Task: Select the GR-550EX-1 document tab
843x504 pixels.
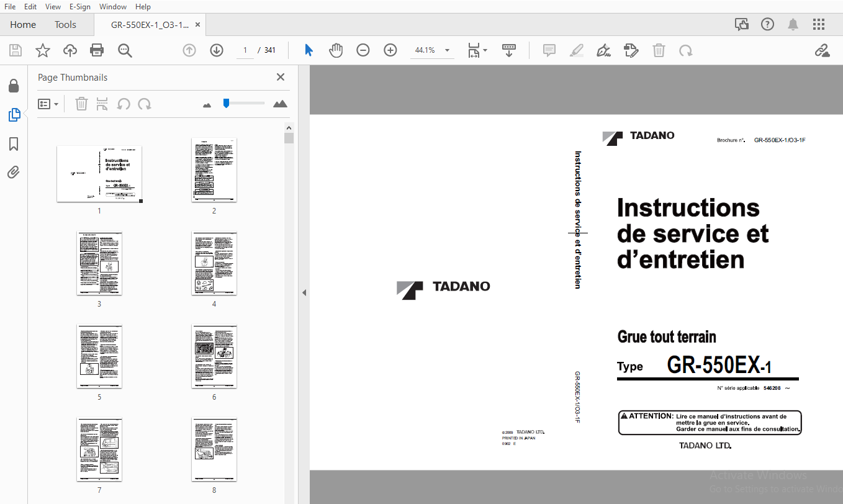Action: click(x=150, y=25)
